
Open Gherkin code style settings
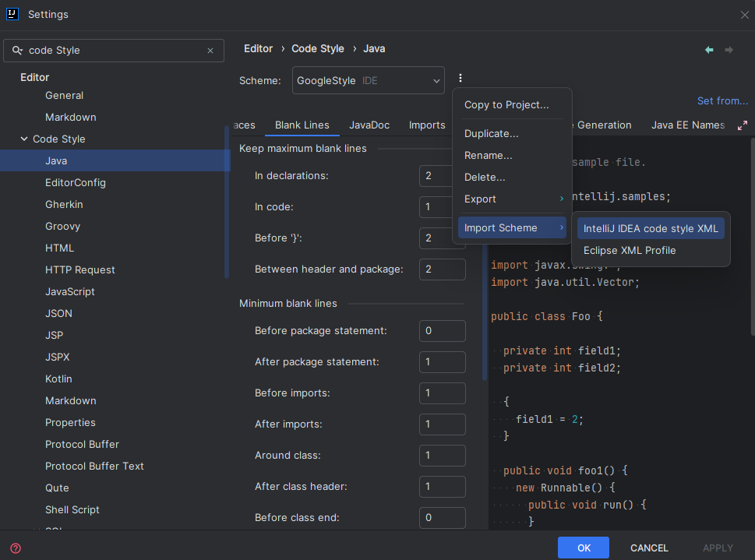(64, 204)
